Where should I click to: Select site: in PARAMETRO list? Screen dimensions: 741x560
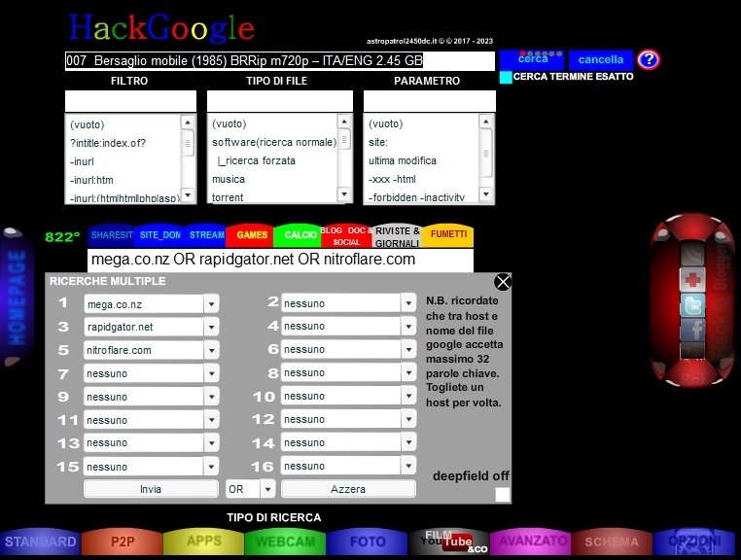(422, 142)
